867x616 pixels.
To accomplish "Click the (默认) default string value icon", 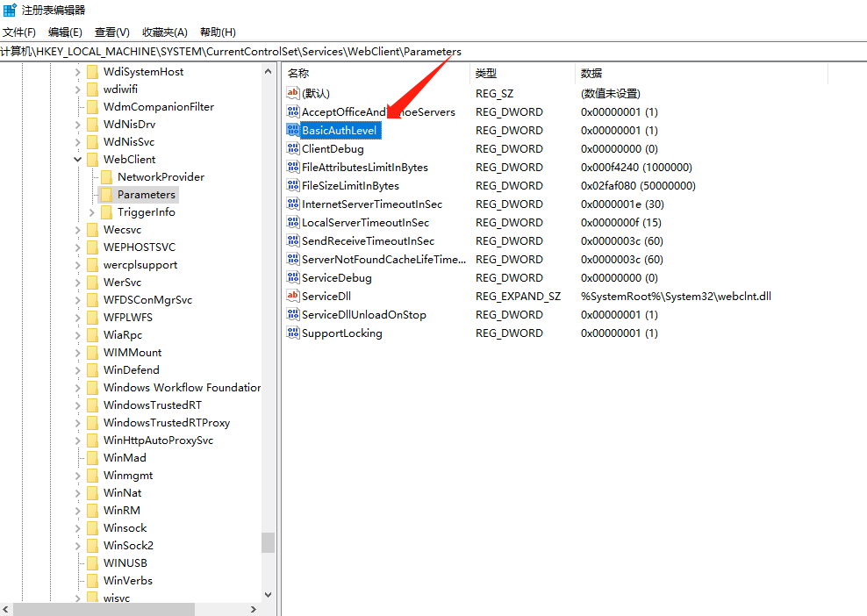I will pos(293,94).
